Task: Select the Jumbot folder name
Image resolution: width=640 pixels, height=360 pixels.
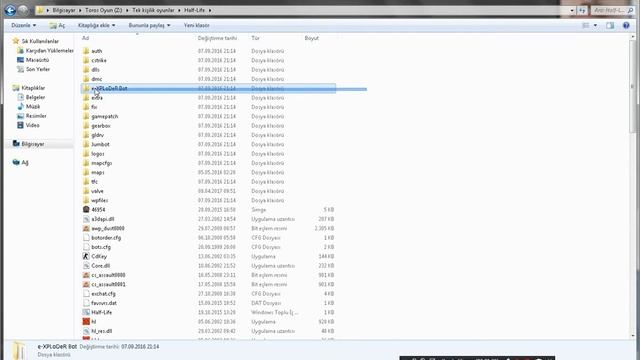Action: tap(100, 144)
